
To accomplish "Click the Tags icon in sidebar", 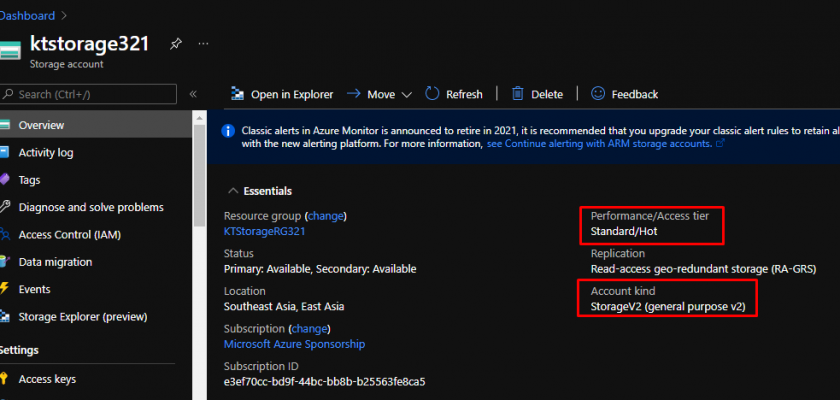I will click(5, 179).
